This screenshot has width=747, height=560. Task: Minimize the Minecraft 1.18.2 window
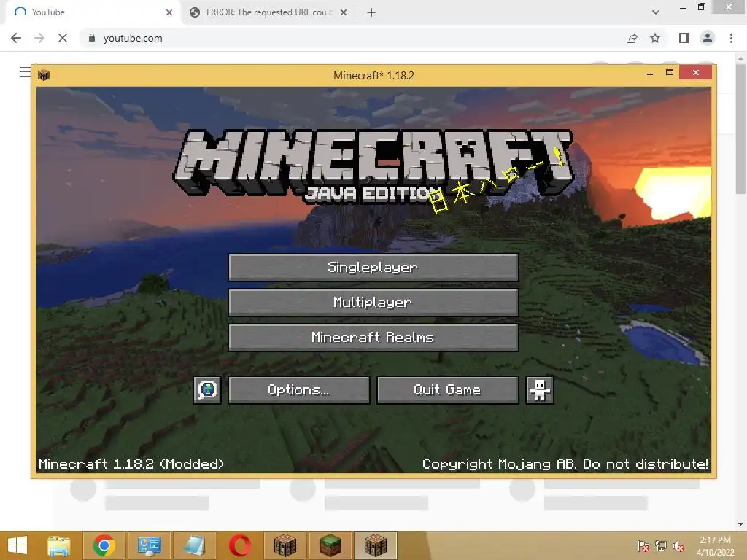[x=650, y=74]
